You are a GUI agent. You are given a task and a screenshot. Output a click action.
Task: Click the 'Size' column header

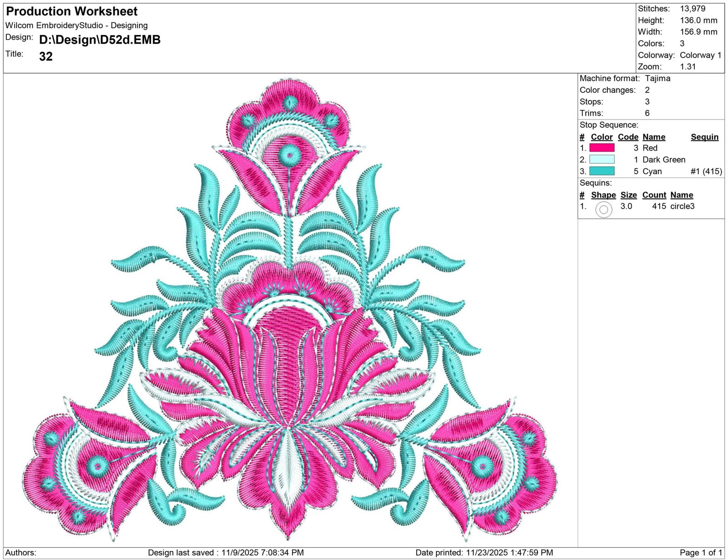[628, 195]
